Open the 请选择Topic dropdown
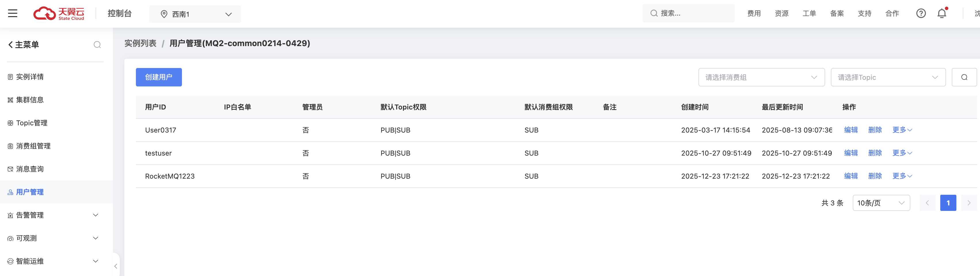 tap(888, 77)
